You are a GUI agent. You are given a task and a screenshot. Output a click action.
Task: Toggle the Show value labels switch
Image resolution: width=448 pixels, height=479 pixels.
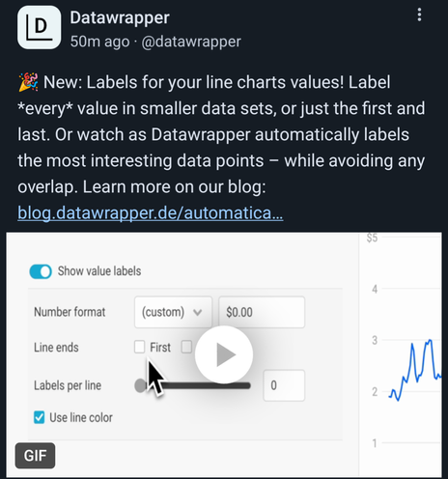41,271
